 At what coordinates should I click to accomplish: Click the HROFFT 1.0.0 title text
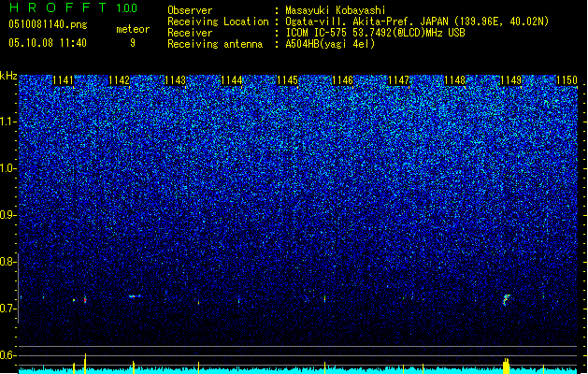tap(74, 7)
